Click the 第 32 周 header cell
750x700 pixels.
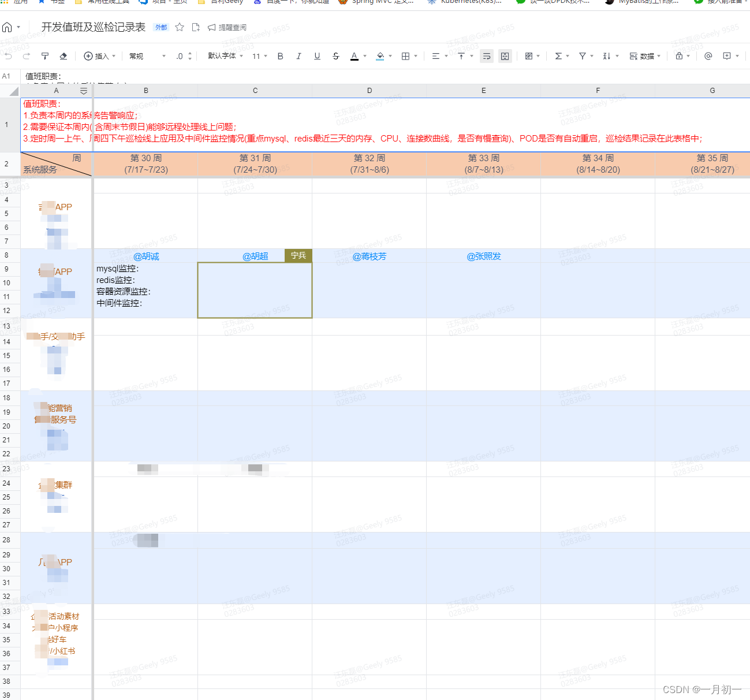pyautogui.click(x=370, y=164)
